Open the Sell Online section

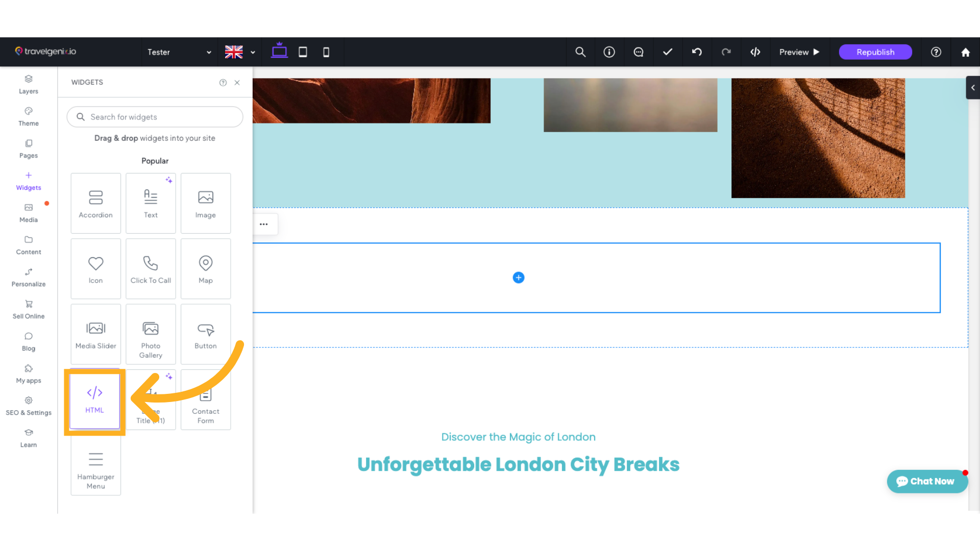tap(28, 309)
